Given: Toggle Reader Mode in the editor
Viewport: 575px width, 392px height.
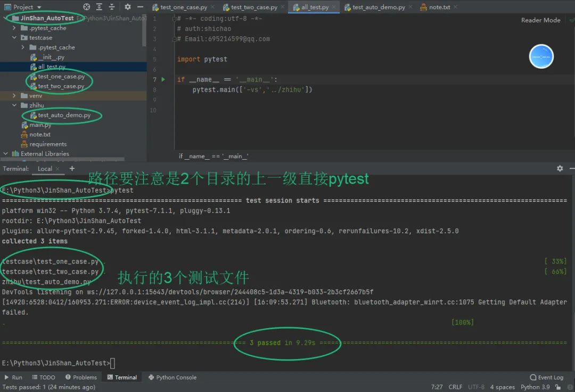Looking at the screenshot, I should click(540, 20).
